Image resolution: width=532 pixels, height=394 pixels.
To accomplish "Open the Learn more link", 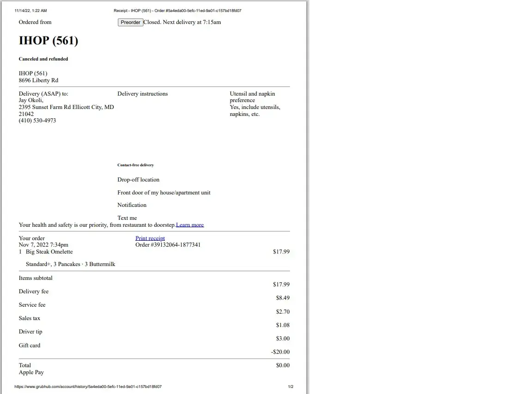I will 190,225.
